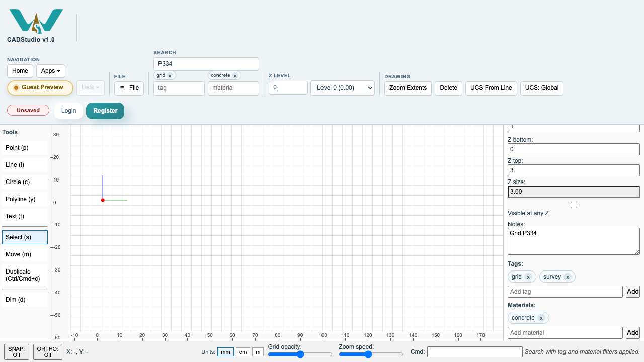Remove the grid tag chip in Tags
This screenshot has height=362, width=644.
[528, 277]
